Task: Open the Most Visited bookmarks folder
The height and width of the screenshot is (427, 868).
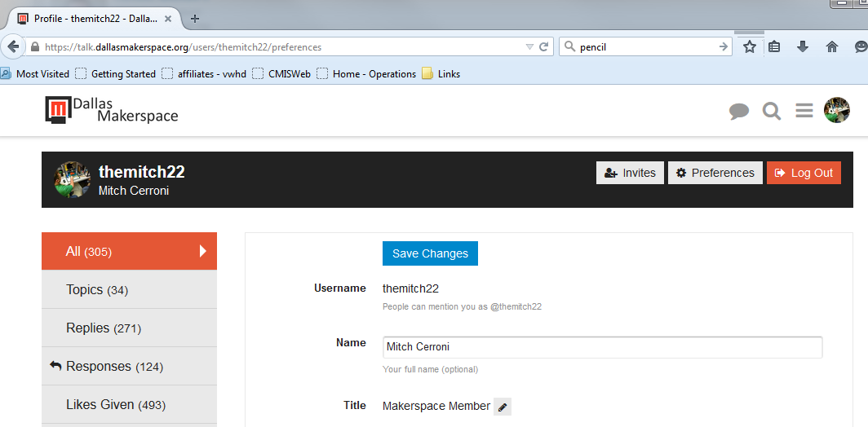Action: point(35,73)
